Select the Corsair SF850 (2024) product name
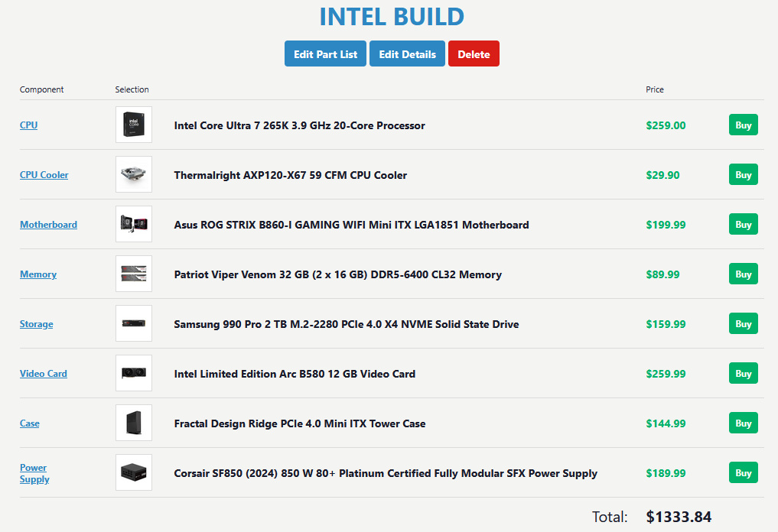Viewport: 778px width, 532px height. tap(386, 473)
